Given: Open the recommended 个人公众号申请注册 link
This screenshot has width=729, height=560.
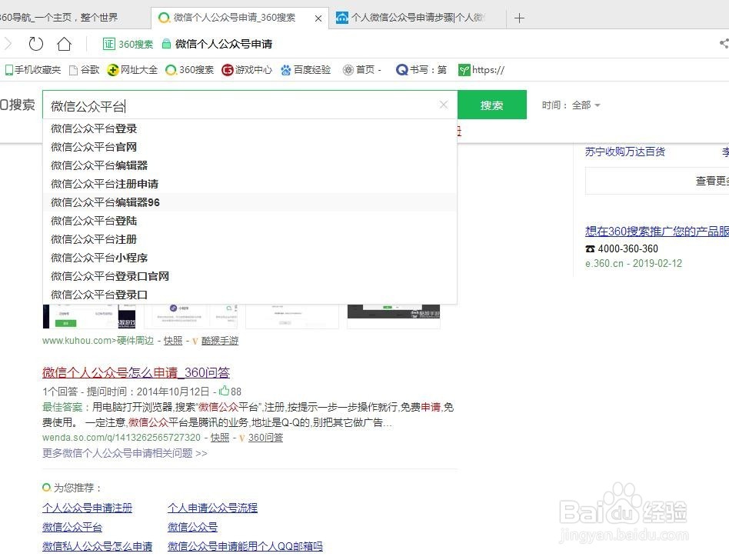Looking at the screenshot, I should coord(88,508).
